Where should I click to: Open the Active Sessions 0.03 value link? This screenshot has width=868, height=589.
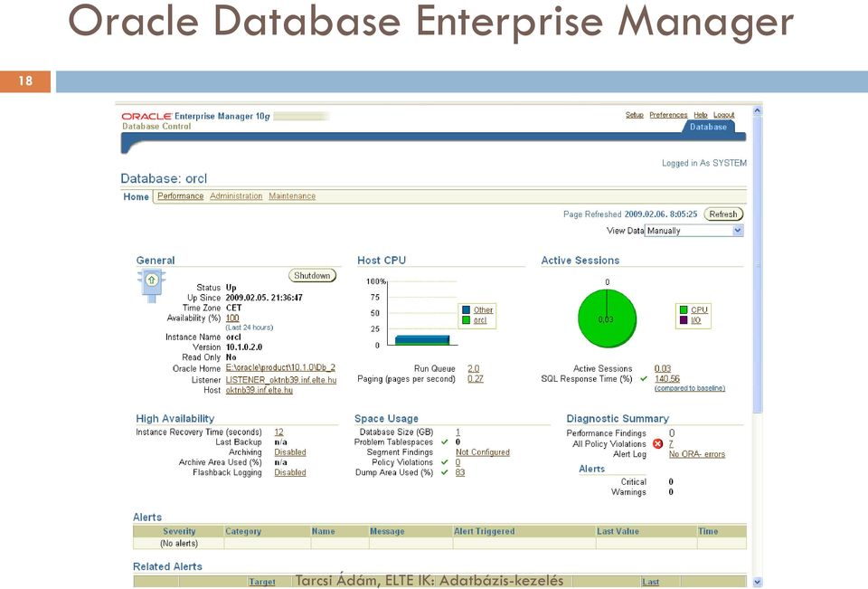point(663,368)
